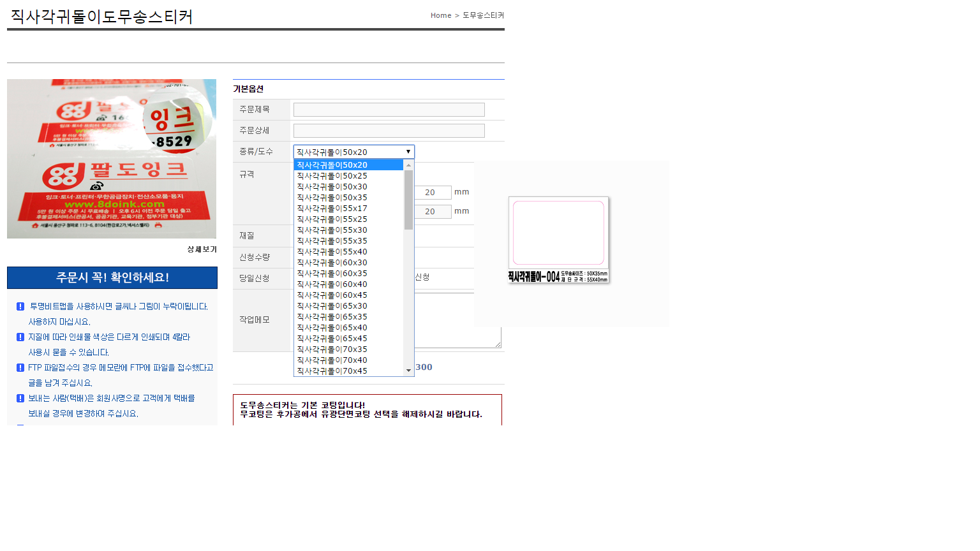This screenshot has width=980, height=551.
Task: Click the dropdown list scroll-up arrow
Action: pos(408,165)
